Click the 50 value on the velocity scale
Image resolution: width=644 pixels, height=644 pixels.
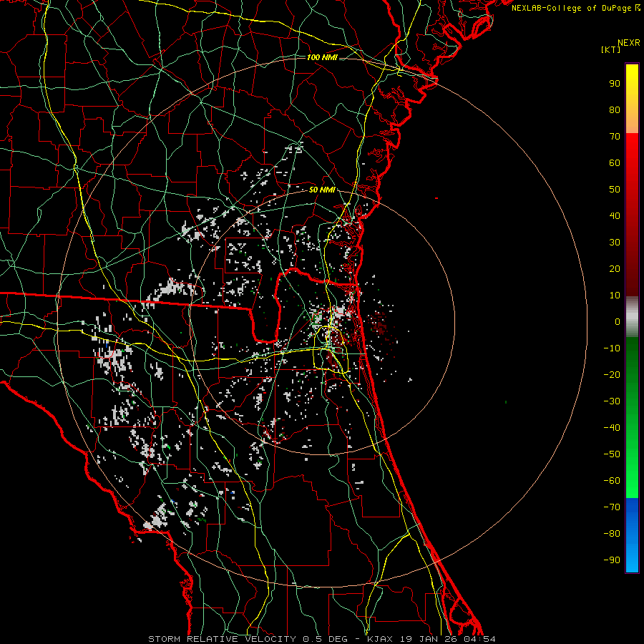(615, 190)
